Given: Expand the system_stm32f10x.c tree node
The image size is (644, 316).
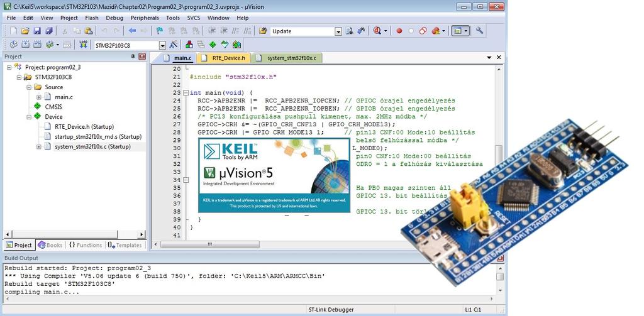Looking at the screenshot, I should pyautogui.click(x=38, y=146).
